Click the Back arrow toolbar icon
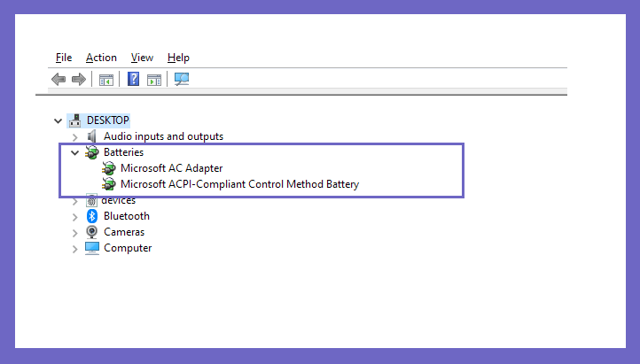 59,79
